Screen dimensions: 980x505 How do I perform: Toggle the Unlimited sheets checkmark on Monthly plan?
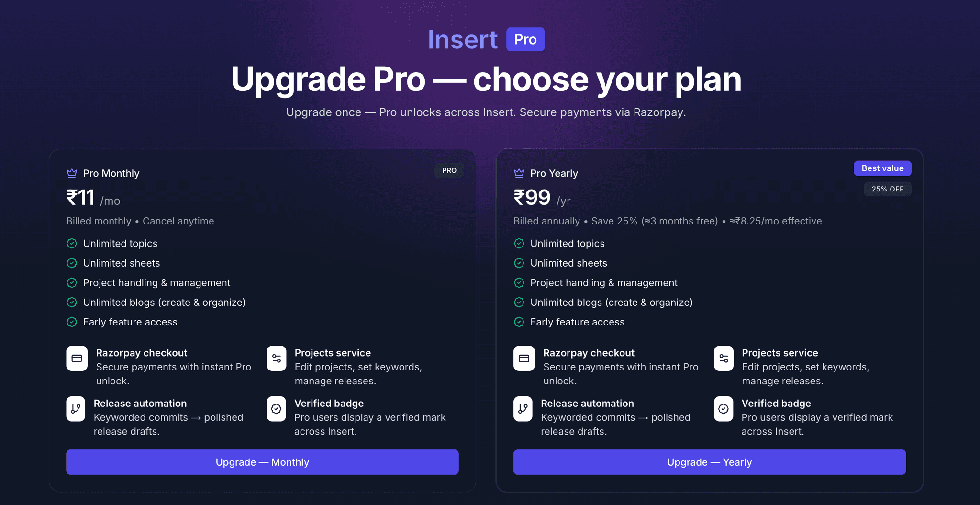click(x=71, y=263)
